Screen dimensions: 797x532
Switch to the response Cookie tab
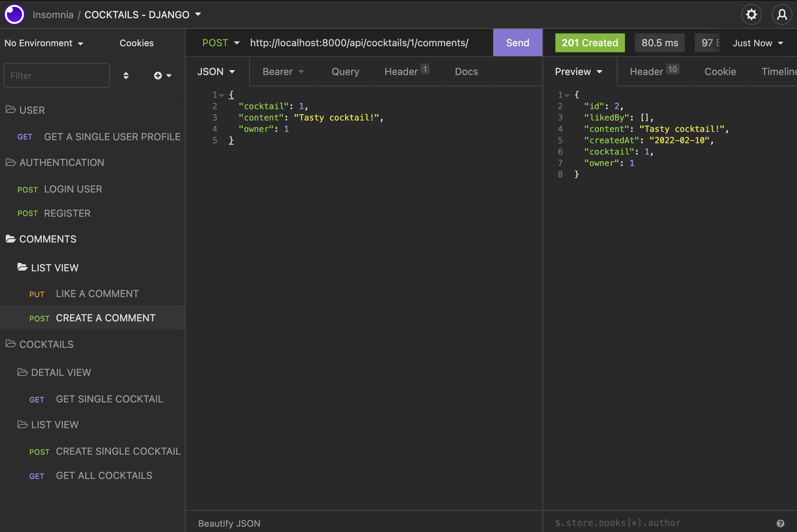(720, 72)
